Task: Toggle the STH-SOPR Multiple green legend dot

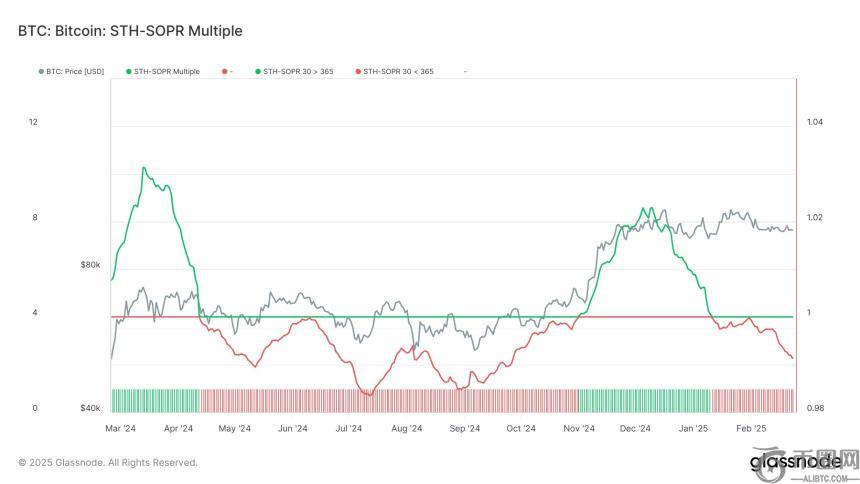Action: point(129,72)
